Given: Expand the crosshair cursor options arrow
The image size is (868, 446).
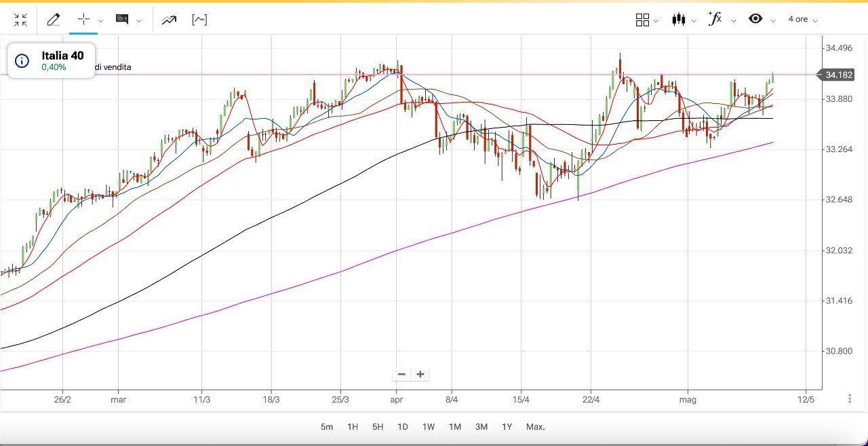Looking at the screenshot, I should pyautogui.click(x=100, y=21).
